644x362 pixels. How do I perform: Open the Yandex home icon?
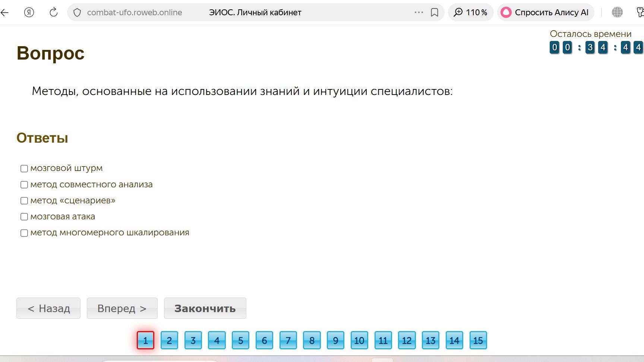29,12
